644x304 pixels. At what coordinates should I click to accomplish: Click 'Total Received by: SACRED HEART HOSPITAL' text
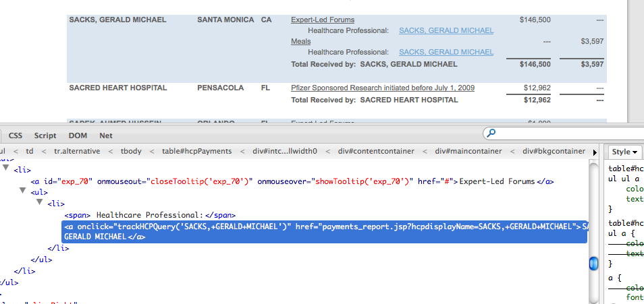(375, 100)
